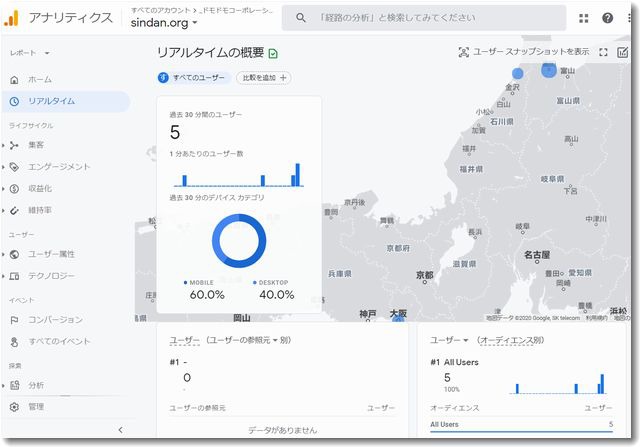Click the map bubble above 金沢
Viewport: 640px width, 447px height.
click(518, 73)
